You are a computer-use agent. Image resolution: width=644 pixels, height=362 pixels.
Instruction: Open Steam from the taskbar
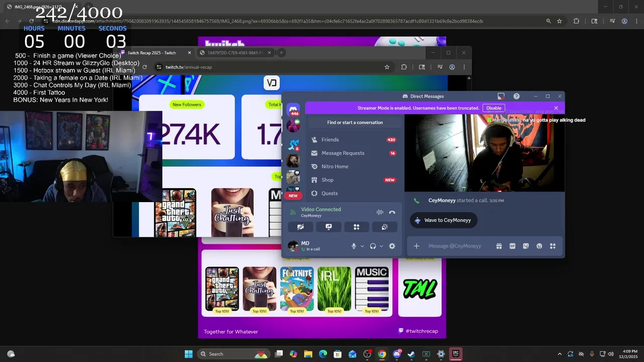tap(411, 354)
